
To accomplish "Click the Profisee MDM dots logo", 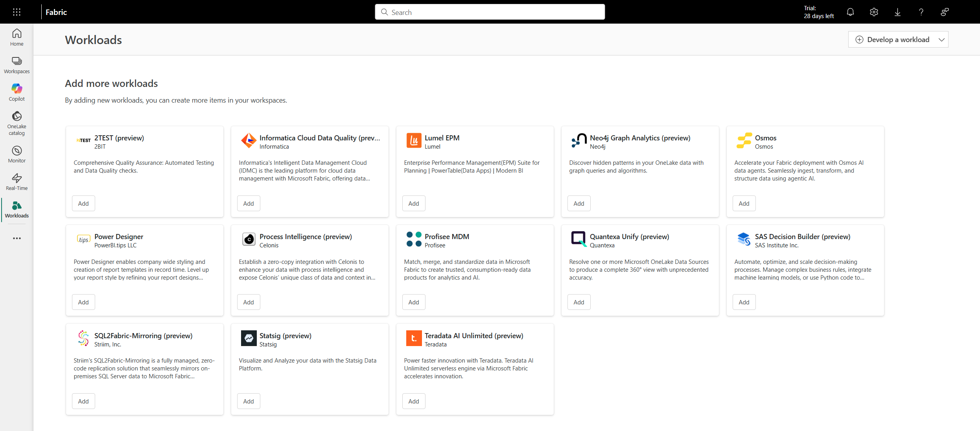I will coord(414,239).
